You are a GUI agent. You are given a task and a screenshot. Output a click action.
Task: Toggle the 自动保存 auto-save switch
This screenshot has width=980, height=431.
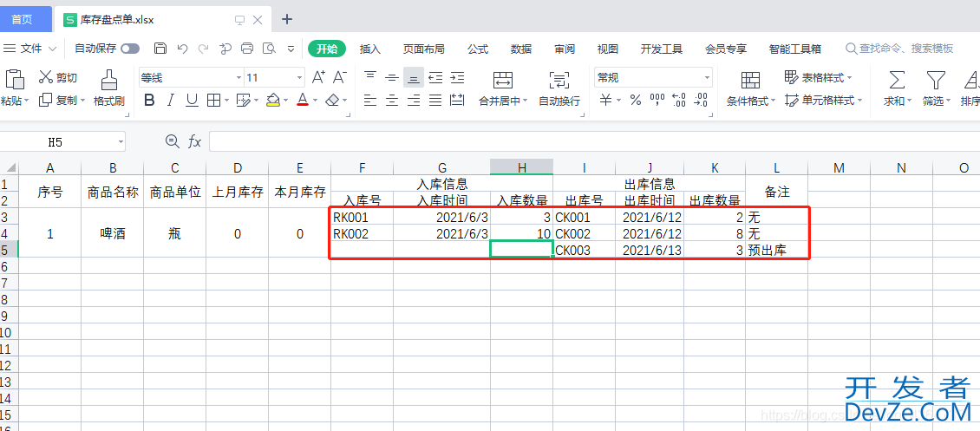click(130, 49)
